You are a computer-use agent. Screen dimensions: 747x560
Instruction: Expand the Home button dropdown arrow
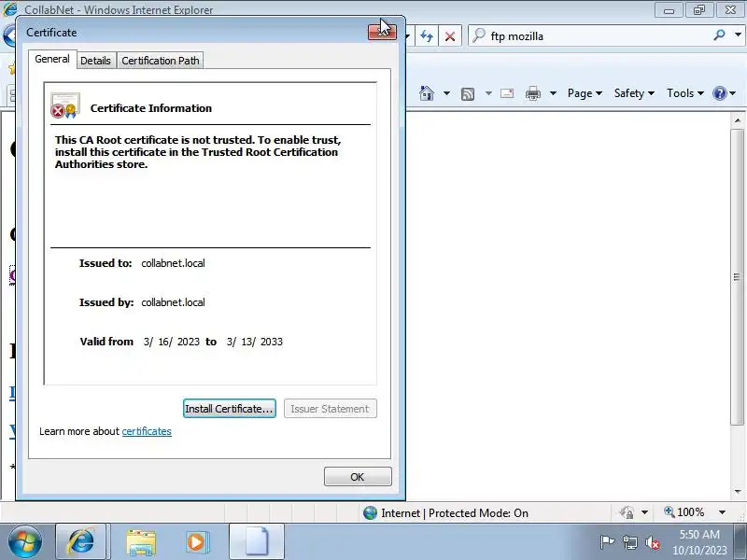tap(446, 93)
